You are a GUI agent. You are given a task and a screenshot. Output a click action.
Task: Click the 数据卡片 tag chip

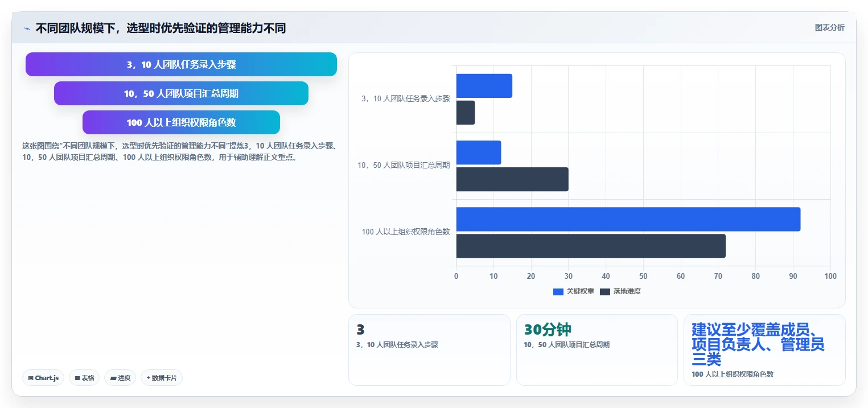pyautogui.click(x=162, y=378)
